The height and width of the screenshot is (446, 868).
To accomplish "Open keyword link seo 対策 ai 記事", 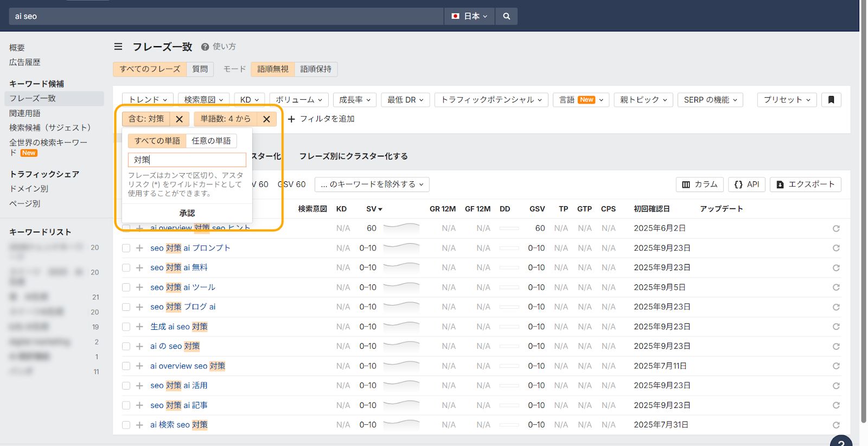I will point(179,405).
